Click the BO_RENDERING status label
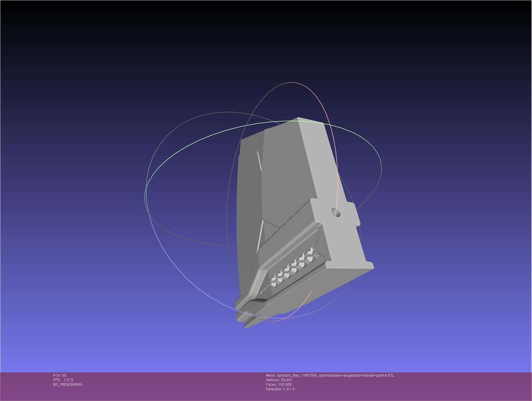The width and height of the screenshot is (532, 401). coord(68,385)
